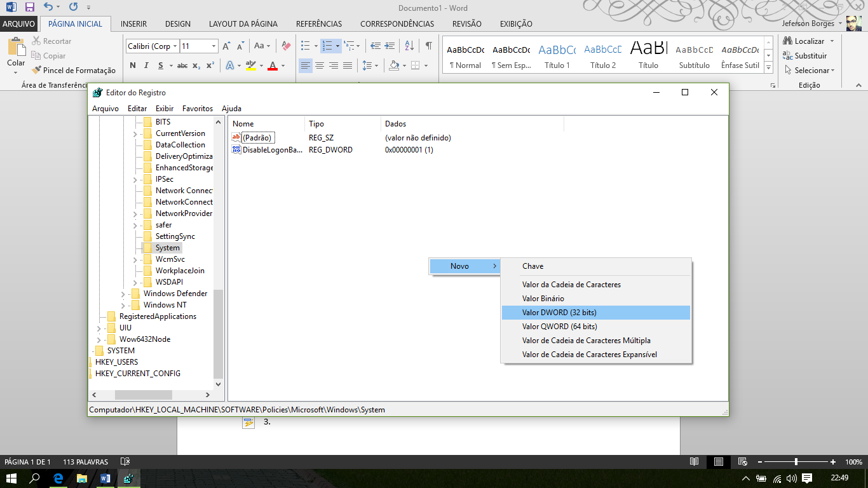Click the Substituir button
Image resolution: width=868 pixels, height=488 pixels.
[805, 56]
